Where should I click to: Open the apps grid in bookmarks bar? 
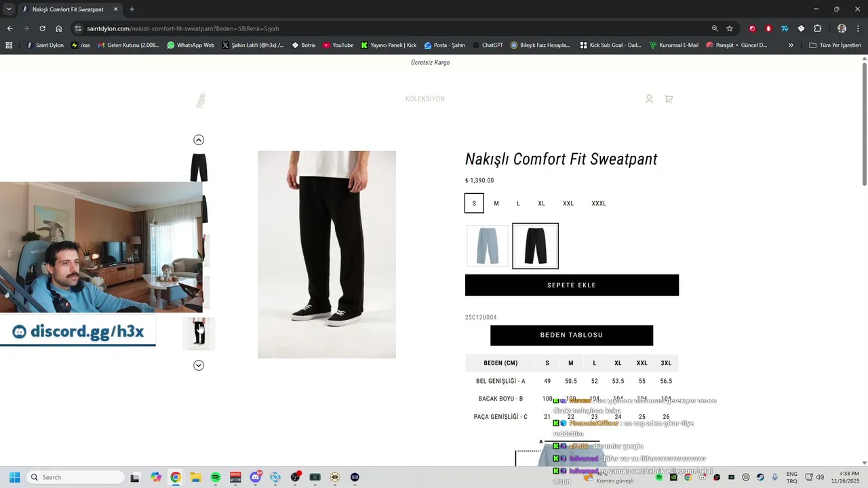pos(9,45)
